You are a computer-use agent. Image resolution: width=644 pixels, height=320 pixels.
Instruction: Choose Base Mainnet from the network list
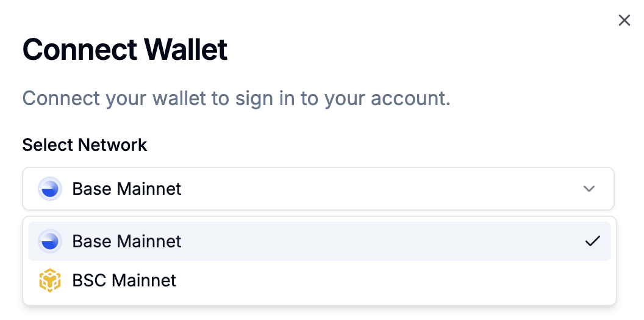point(320,241)
